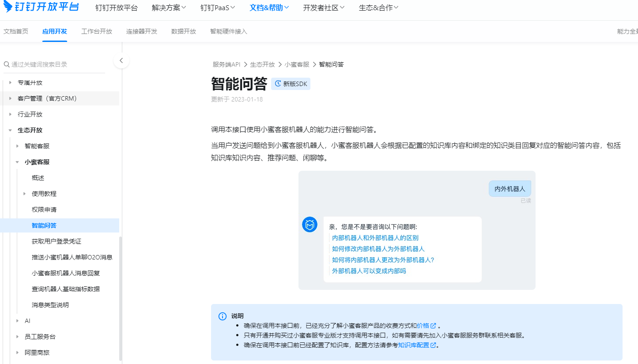Click the 已读 read status label
Image resolution: width=638 pixels, height=364 pixels.
(x=526, y=201)
